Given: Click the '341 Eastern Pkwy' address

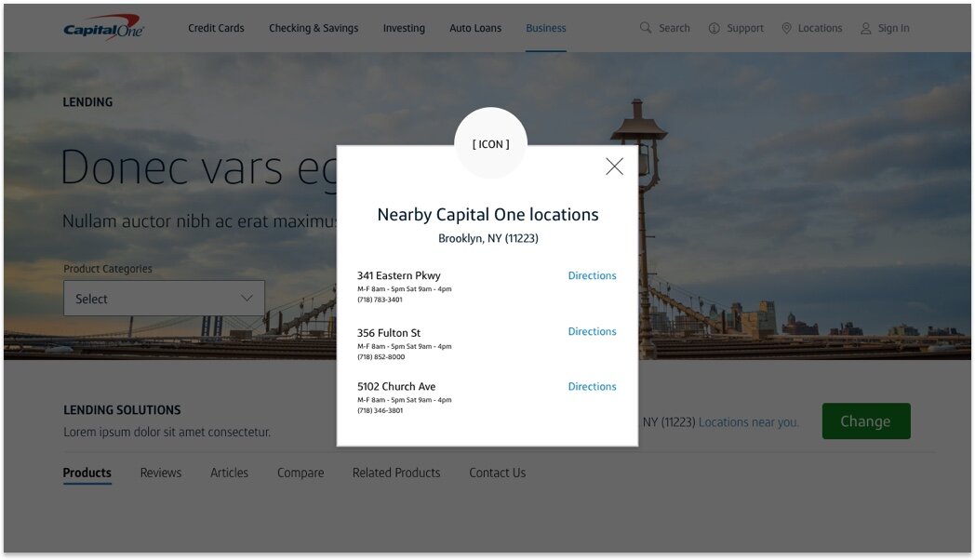Looking at the screenshot, I should (398, 275).
